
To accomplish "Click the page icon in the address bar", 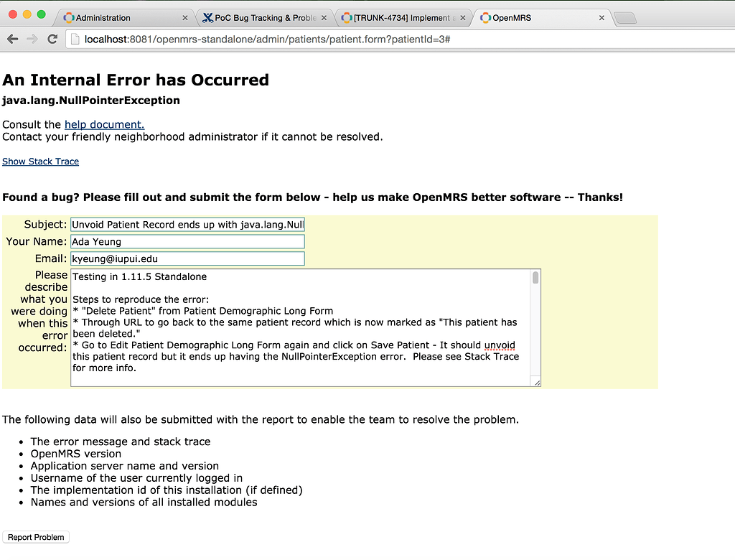I will click(75, 39).
